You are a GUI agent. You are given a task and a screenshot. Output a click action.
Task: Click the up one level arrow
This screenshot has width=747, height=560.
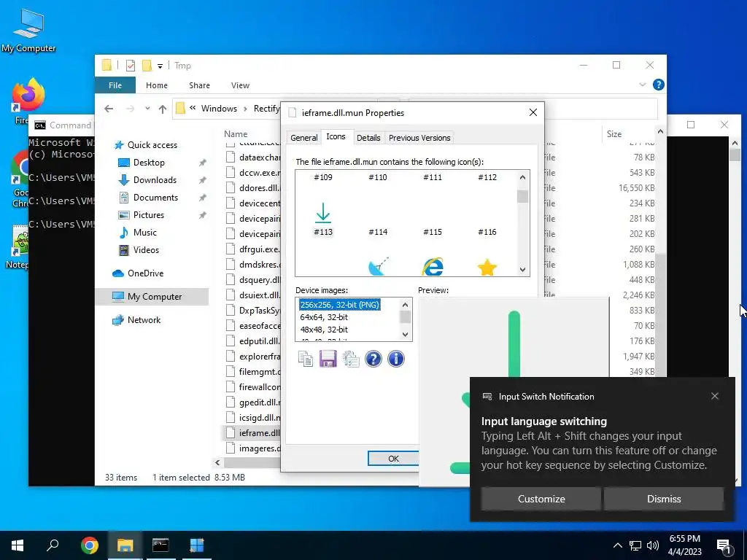click(163, 109)
